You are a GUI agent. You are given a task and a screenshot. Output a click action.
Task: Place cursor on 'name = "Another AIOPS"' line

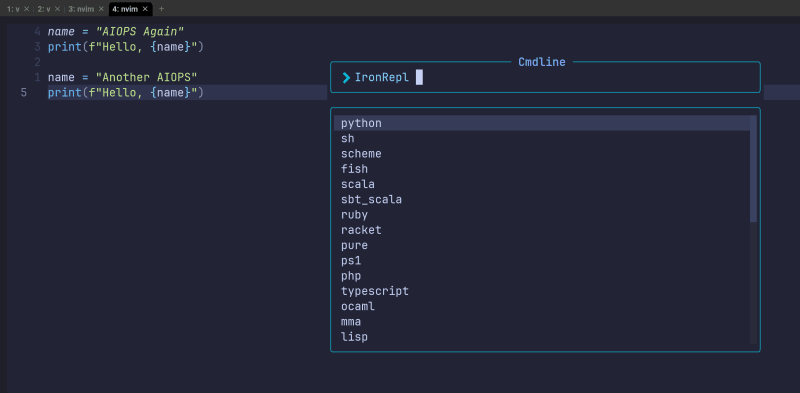click(x=122, y=78)
